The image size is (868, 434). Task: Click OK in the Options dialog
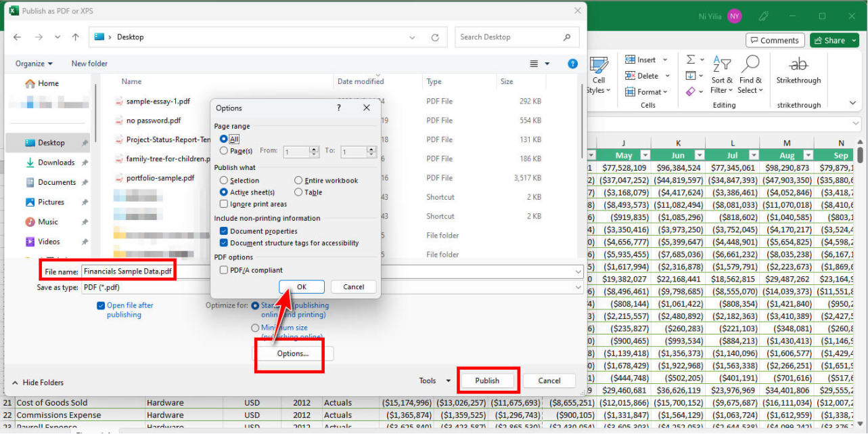click(302, 287)
